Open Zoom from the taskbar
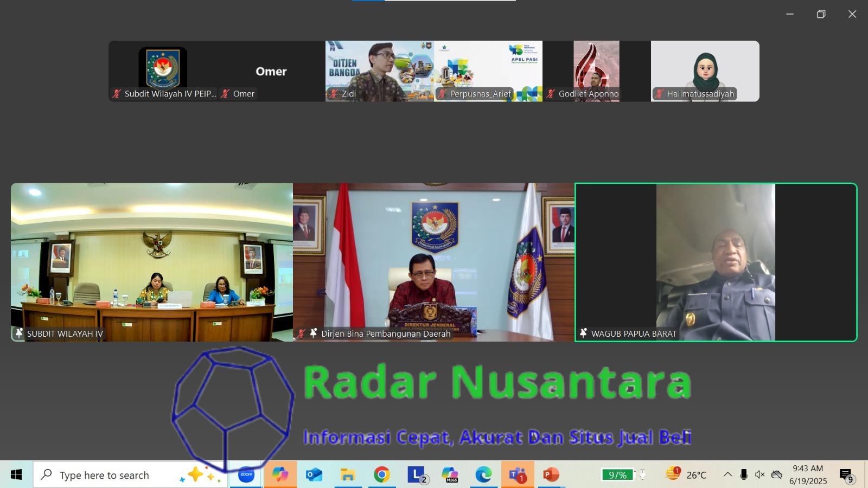868x488 pixels. click(247, 475)
